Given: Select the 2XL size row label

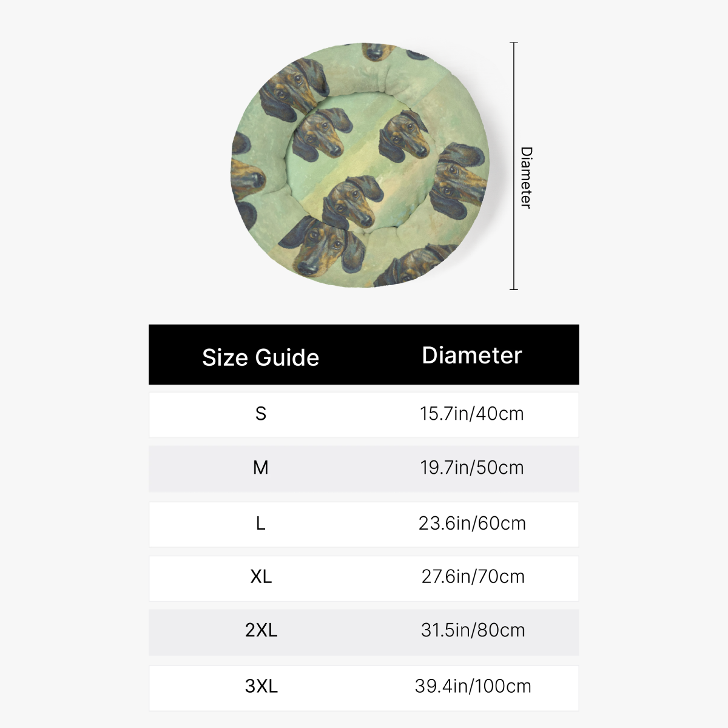Looking at the screenshot, I should 261,630.
